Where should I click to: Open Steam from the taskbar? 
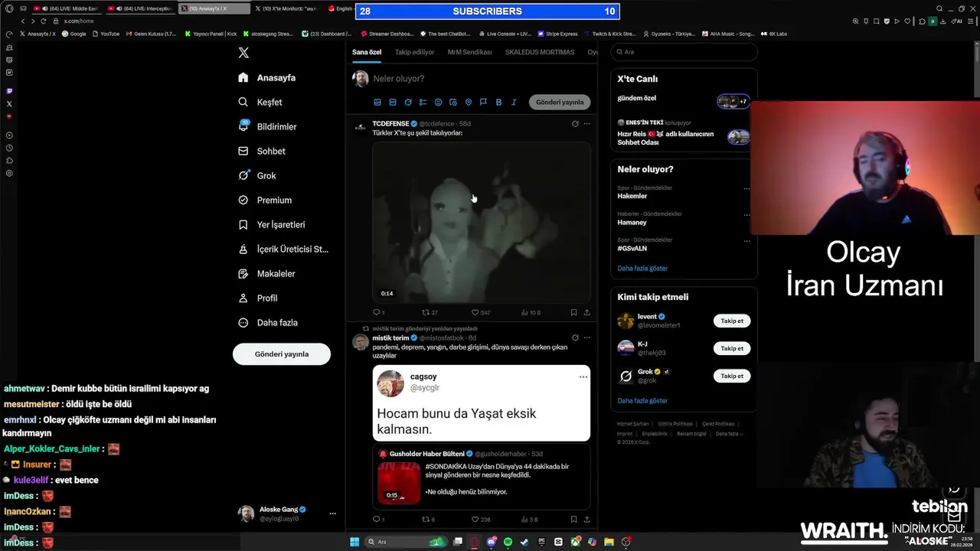524,542
